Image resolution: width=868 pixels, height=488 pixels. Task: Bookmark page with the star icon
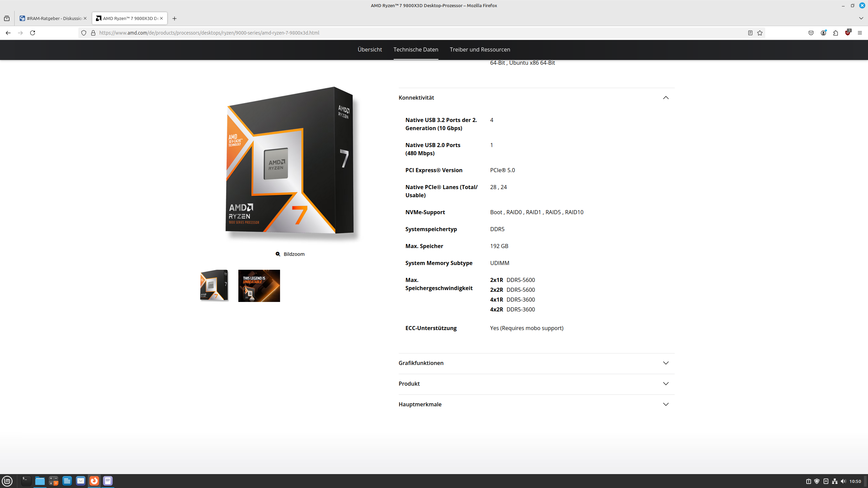[x=760, y=33]
